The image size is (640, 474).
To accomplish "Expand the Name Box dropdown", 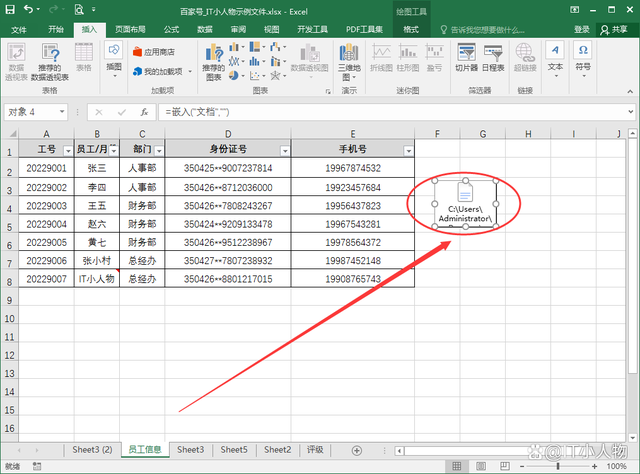I will (62, 111).
